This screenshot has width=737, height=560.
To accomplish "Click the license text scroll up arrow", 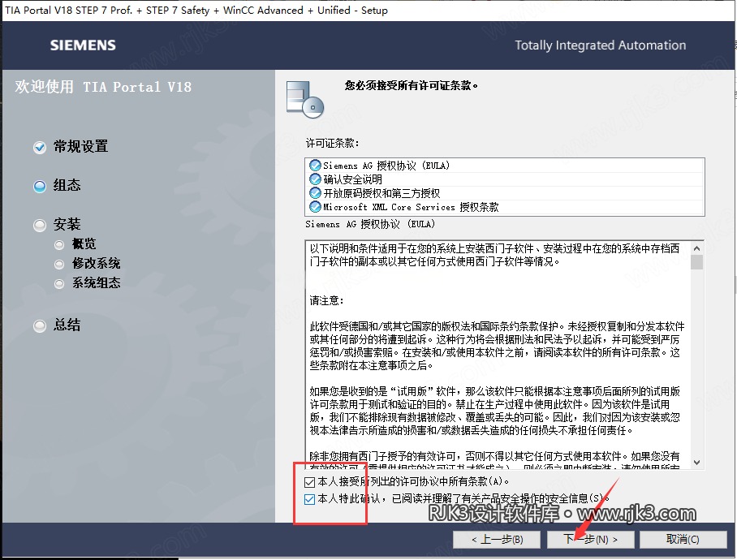I will (x=697, y=248).
